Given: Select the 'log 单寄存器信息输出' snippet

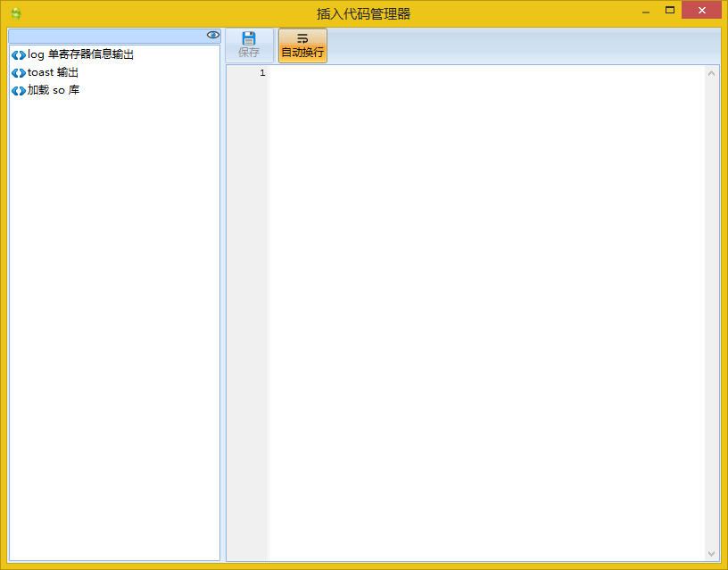Looking at the screenshot, I should [x=80, y=54].
